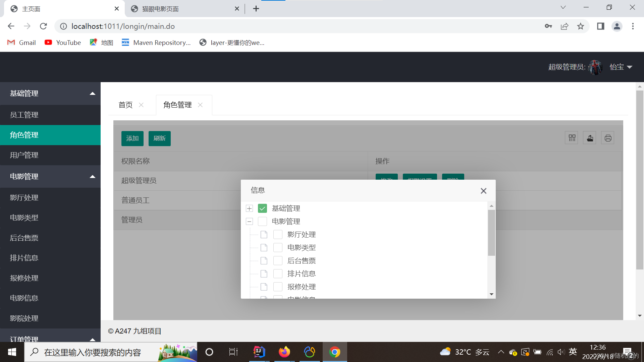Screen dimensions: 644x362
Task: Click the 添加 button
Action: [x=132, y=138]
